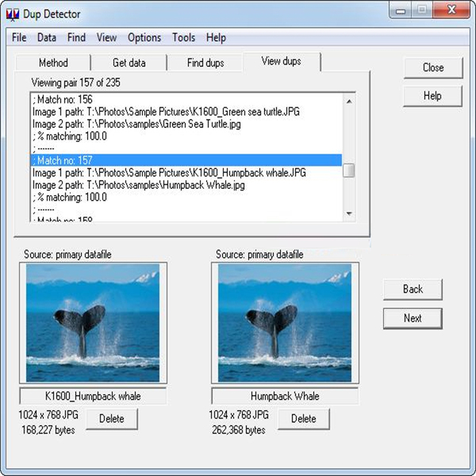Advance to next pair with Next button

click(413, 318)
